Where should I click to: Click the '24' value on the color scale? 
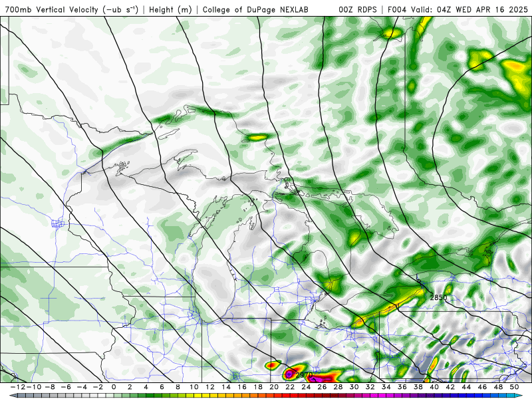[306, 387]
